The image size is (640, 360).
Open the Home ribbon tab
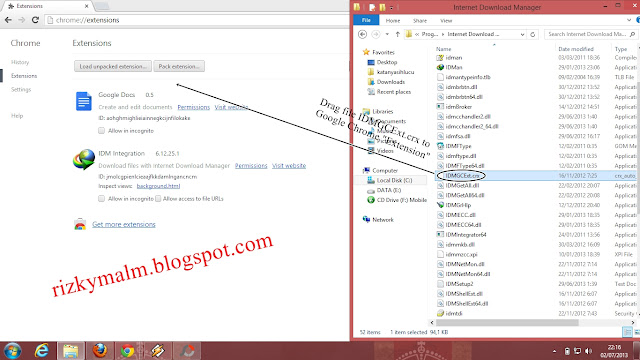[x=393, y=20]
